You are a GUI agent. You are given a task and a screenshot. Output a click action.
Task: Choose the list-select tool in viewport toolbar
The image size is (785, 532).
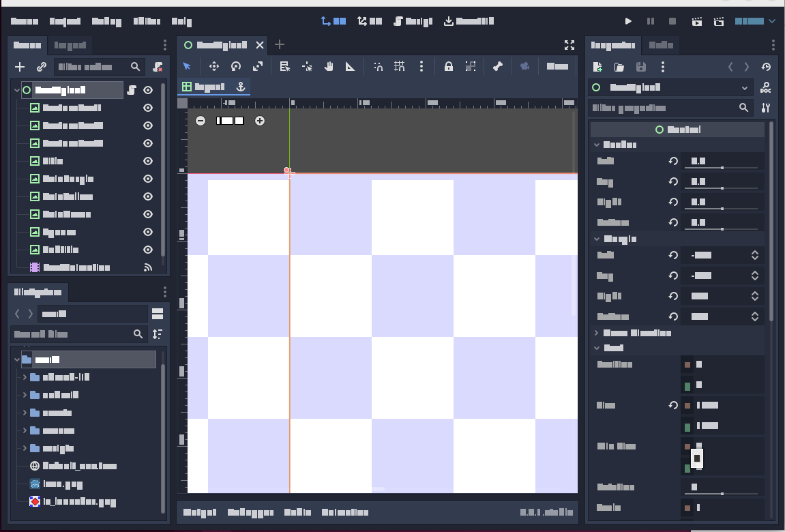click(285, 66)
